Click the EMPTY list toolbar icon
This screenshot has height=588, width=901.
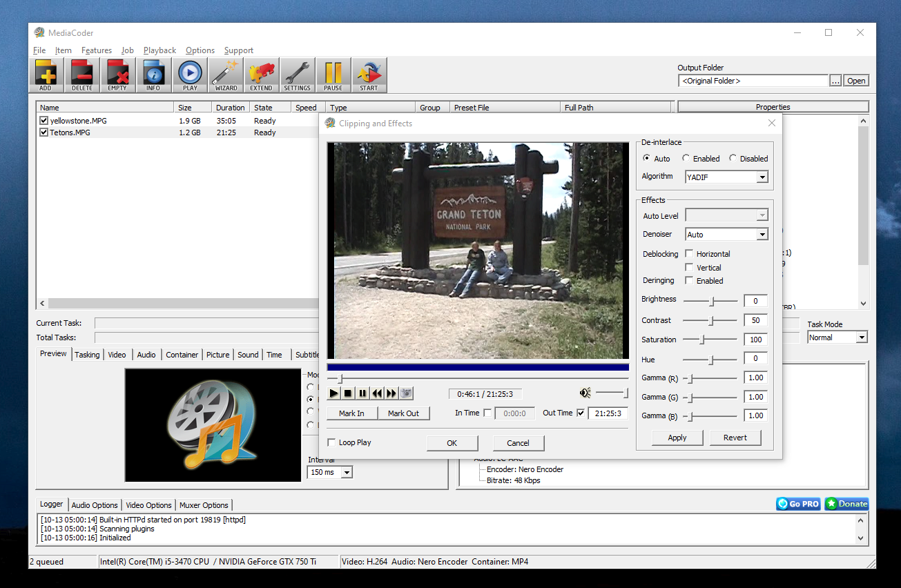point(117,75)
